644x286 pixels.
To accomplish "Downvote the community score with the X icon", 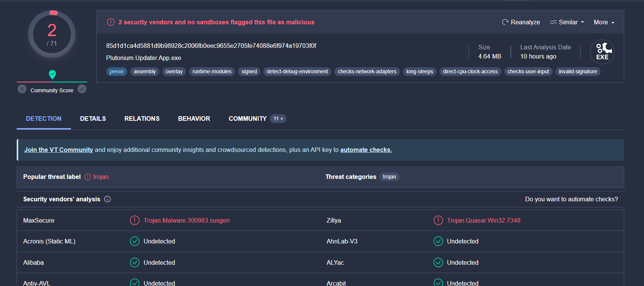I will [22, 89].
